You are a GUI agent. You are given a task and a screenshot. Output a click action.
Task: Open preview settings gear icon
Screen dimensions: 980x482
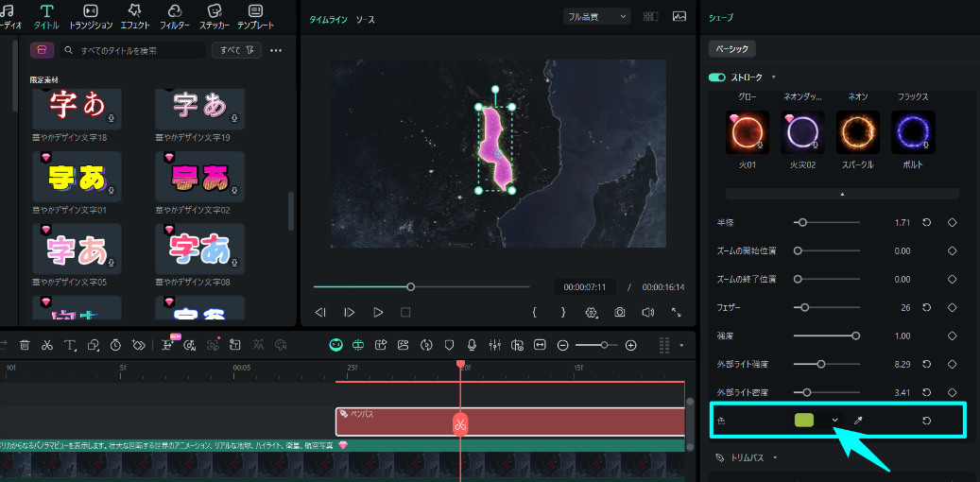592,312
